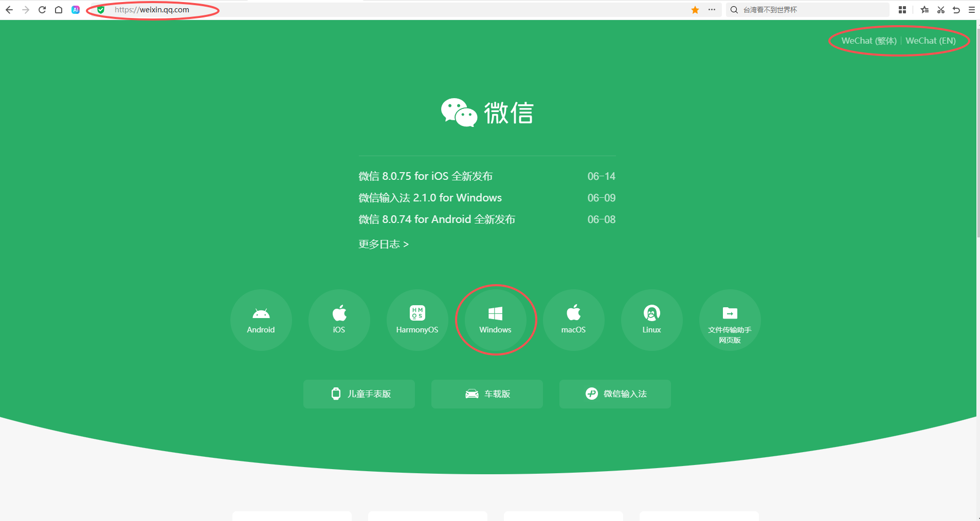Click the orange bookmark star
This screenshot has width=980, height=521.
[695, 10]
